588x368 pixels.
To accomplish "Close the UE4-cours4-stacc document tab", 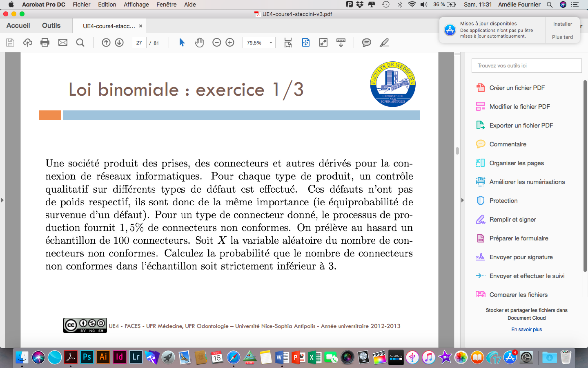I will pos(140,26).
